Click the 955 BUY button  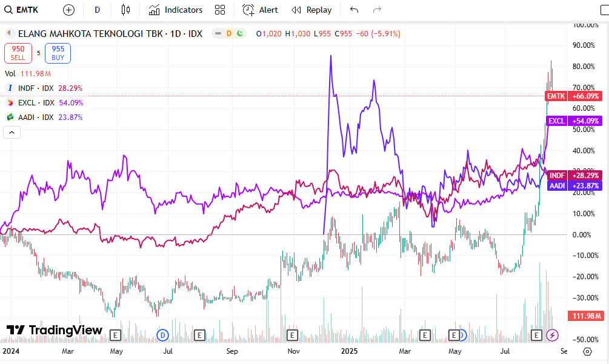[58, 53]
